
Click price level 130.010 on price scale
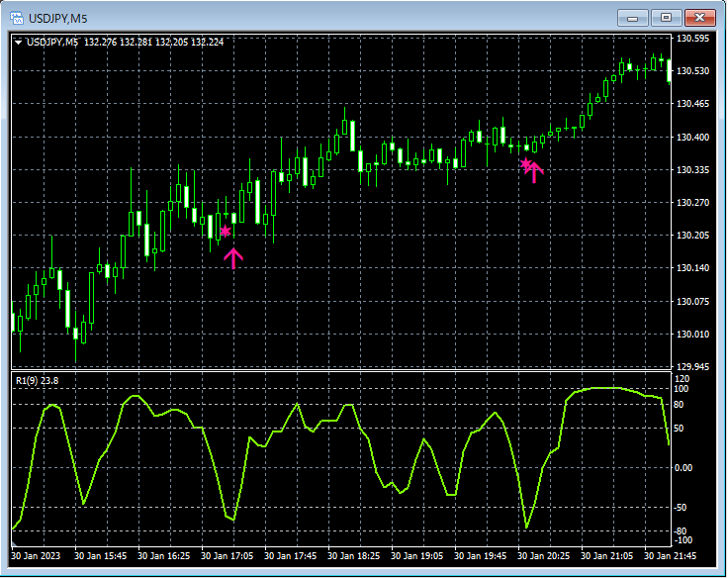[x=692, y=335]
